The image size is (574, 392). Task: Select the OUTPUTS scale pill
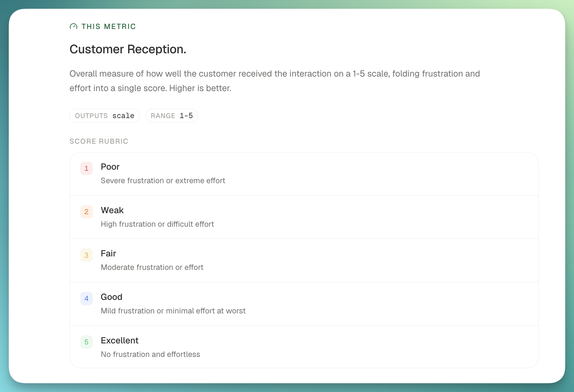click(x=105, y=116)
